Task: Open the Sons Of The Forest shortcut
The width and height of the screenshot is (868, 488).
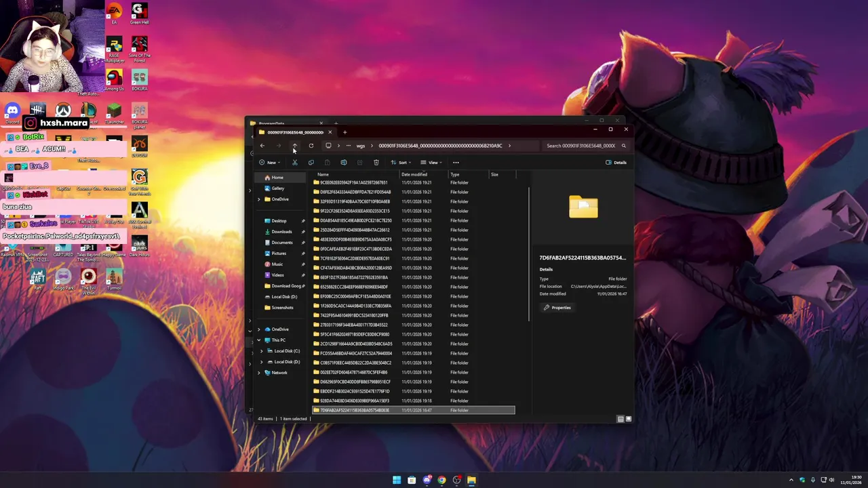Action: [x=139, y=49]
